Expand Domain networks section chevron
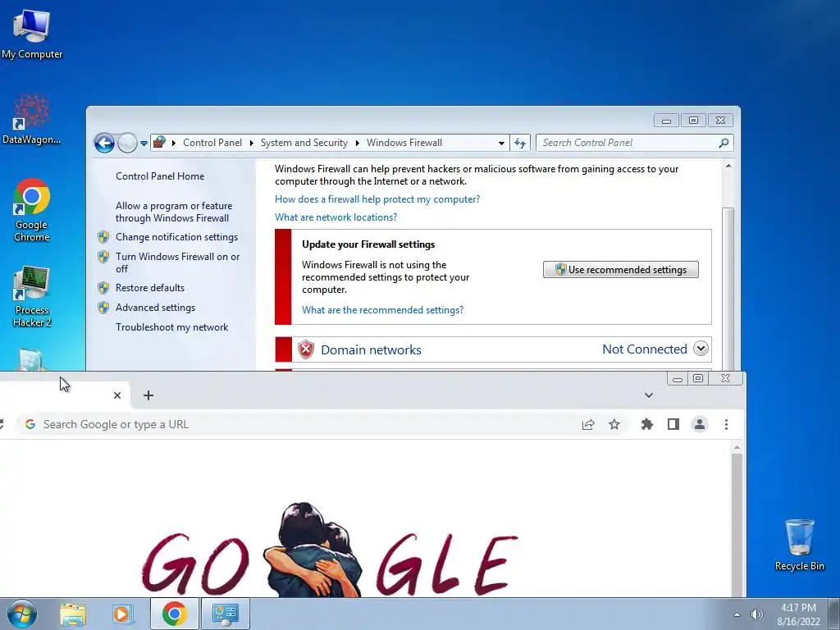Viewport: 840px width, 630px height. click(x=701, y=349)
